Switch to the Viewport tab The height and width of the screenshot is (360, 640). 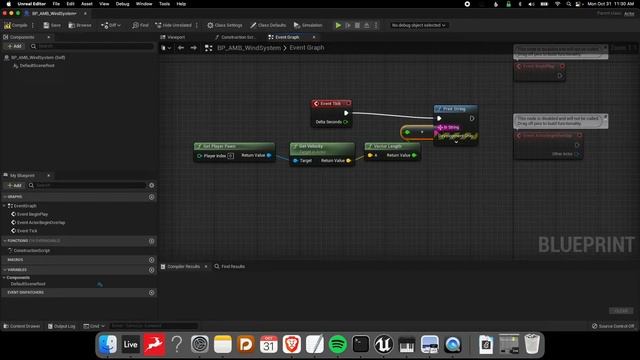[176, 37]
